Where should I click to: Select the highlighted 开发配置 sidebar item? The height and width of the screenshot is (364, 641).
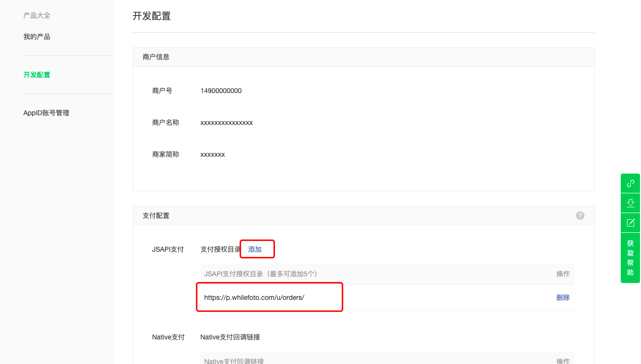click(37, 75)
